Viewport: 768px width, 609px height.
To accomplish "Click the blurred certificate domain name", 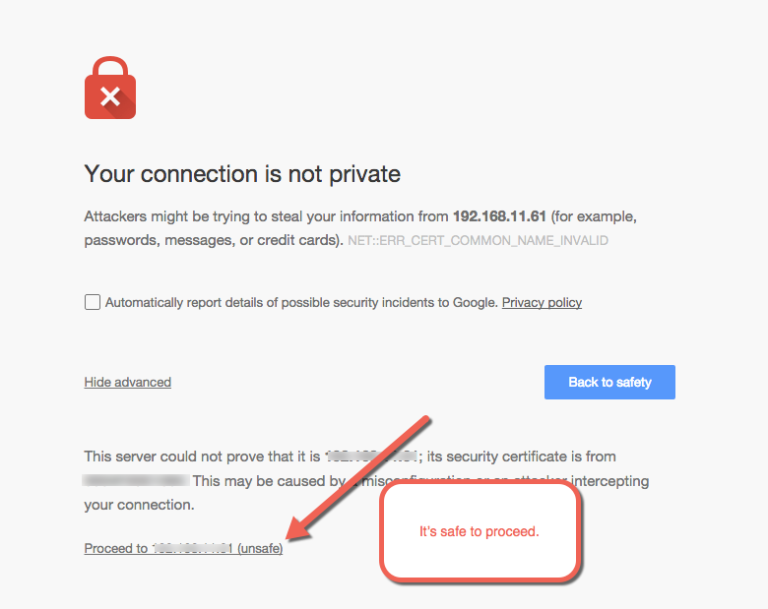I will click(x=136, y=480).
